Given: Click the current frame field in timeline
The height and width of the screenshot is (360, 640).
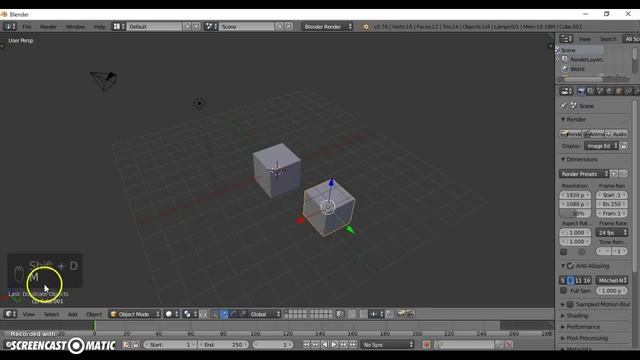Looking at the screenshot, I should [273, 345].
